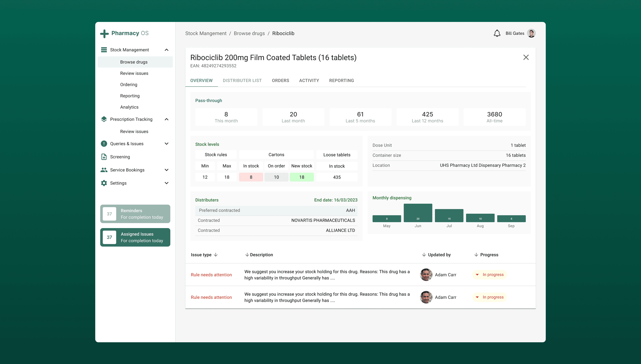
Task: Click the Settings gear icon
Action: 104,183
